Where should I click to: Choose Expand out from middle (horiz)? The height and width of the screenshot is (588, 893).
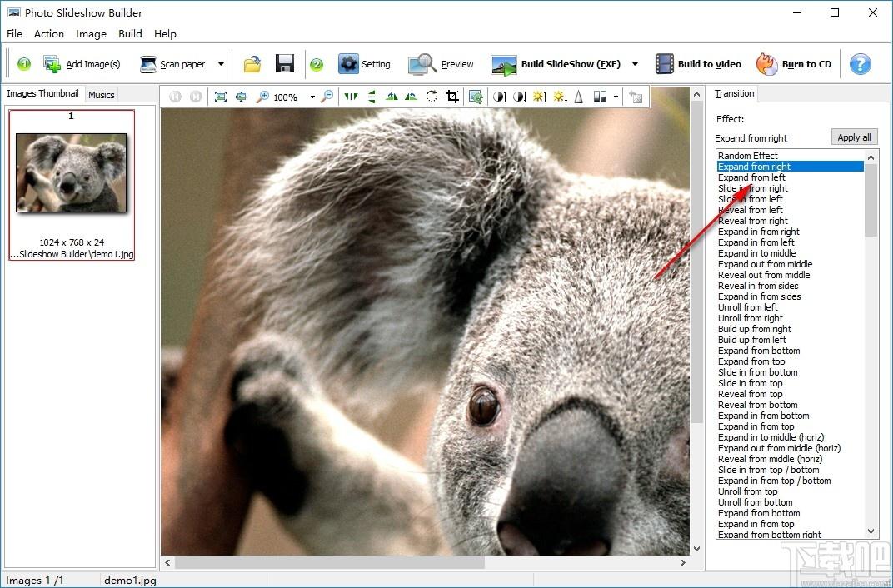pos(790,447)
